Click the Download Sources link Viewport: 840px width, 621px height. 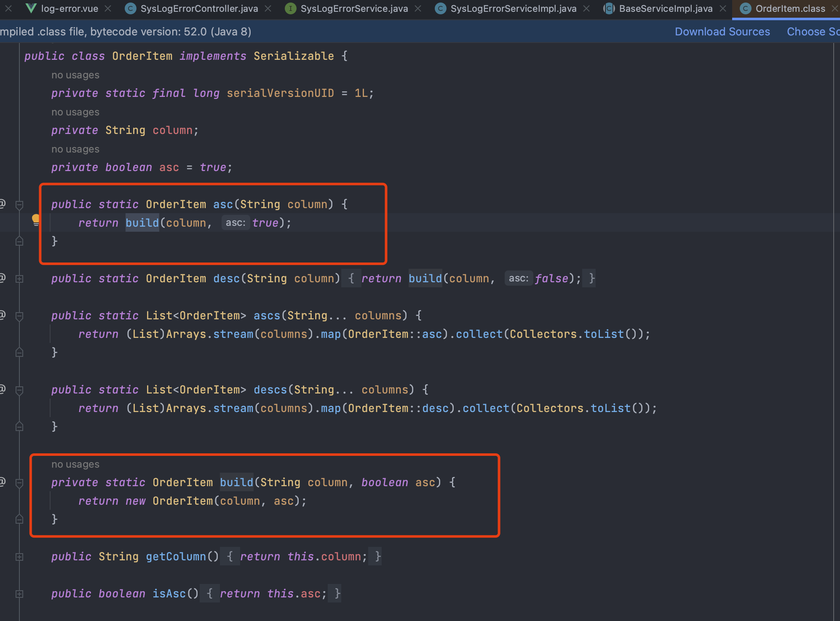722,32
